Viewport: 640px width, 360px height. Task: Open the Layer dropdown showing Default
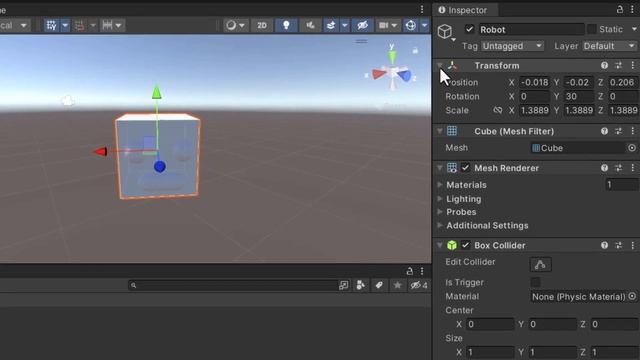pyautogui.click(x=609, y=46)
